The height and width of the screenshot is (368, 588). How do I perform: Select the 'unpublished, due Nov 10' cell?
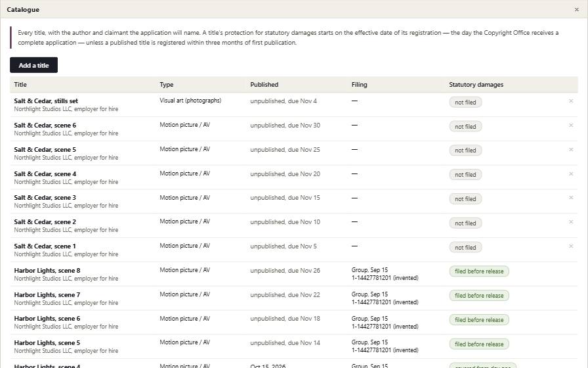(285, 222)
